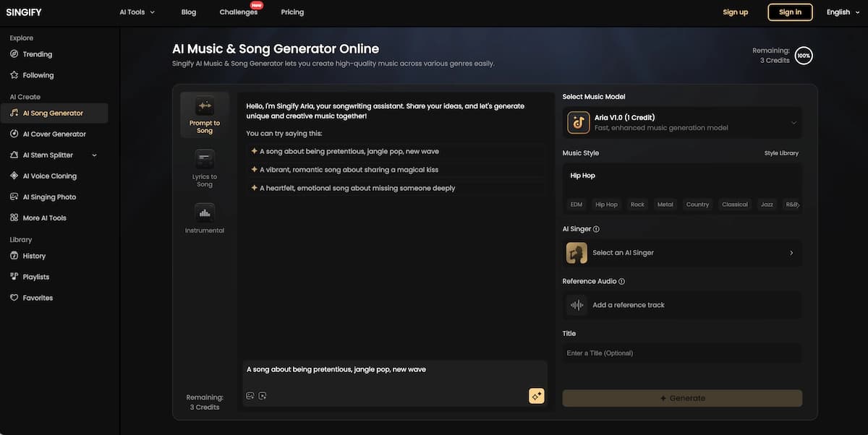Open More AI Tools

click(38, 218)
